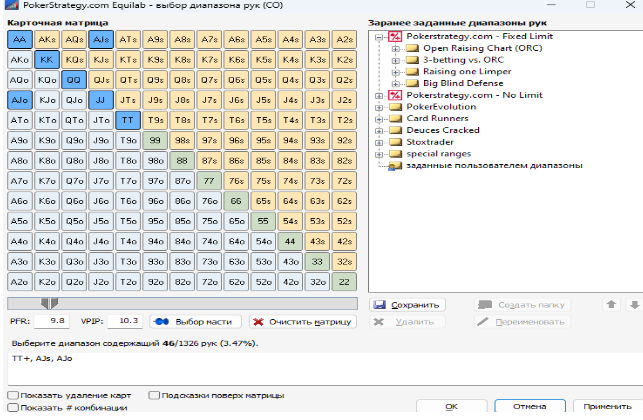The width and height of the screenshot is (643, 420).
Task: Click the Отмена button
Action: click(530, 406)
